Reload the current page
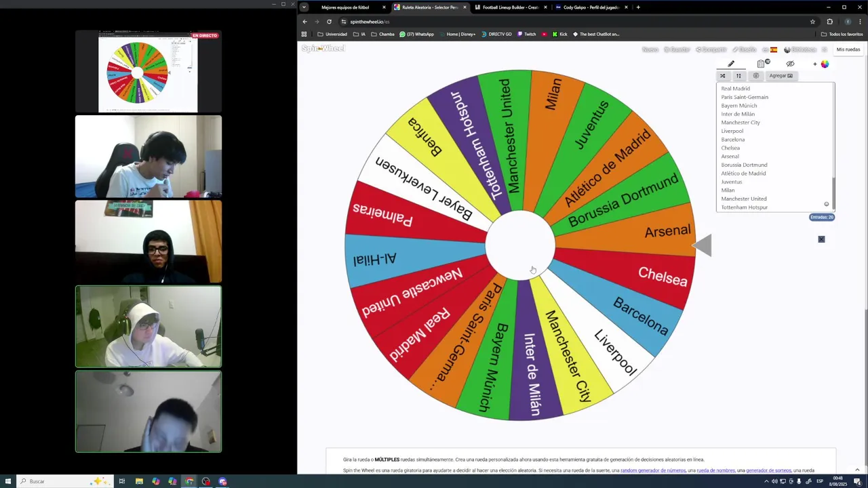868x488 pixels. point(329,22)
